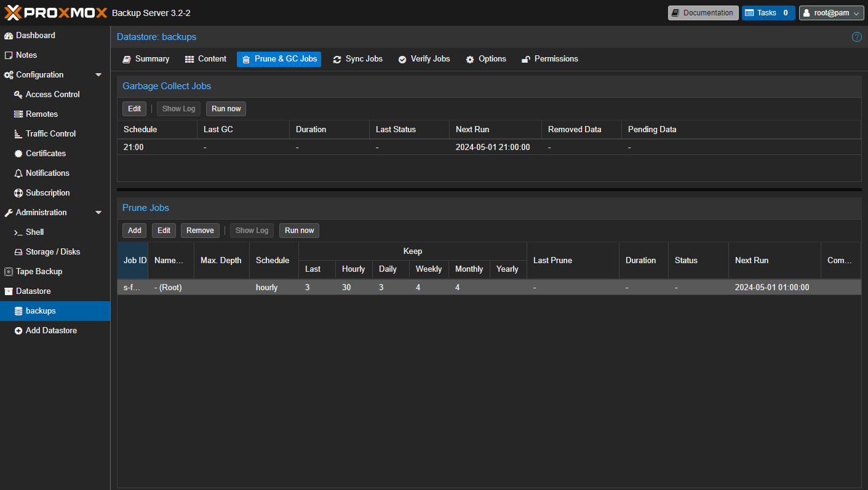This screenshot has height=490, width=868.
Task: Switch to the Summary tab
Action: (x=146, y=59)
